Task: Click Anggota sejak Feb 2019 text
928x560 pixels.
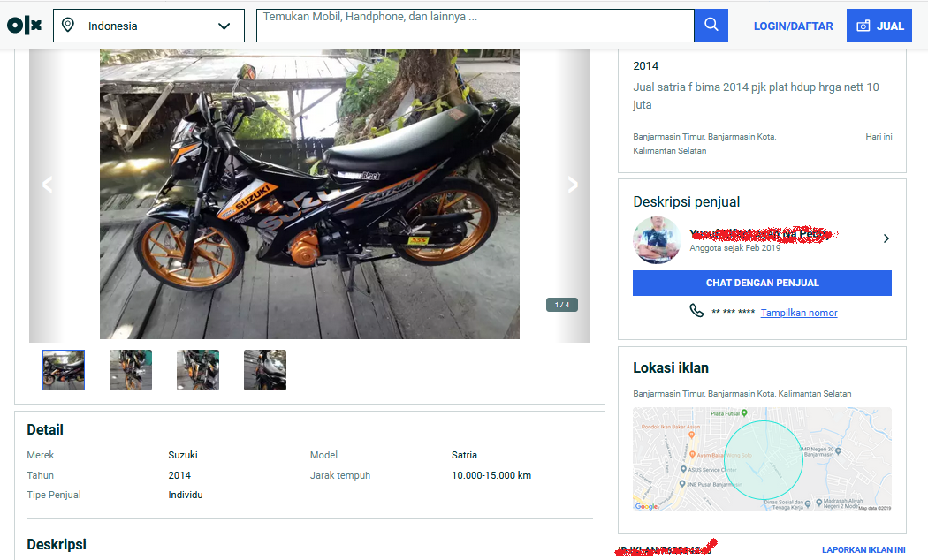Action: 735,248
